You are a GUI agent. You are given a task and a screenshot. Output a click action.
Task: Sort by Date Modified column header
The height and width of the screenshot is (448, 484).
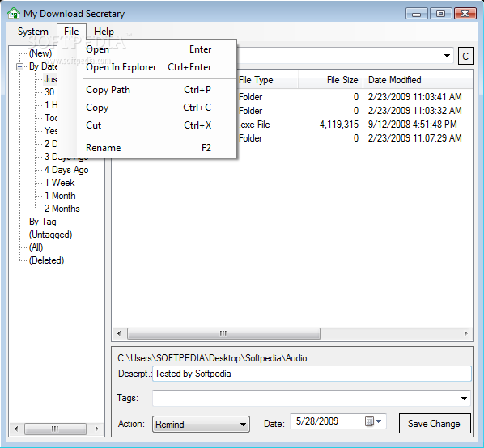(x=418, y=80)
